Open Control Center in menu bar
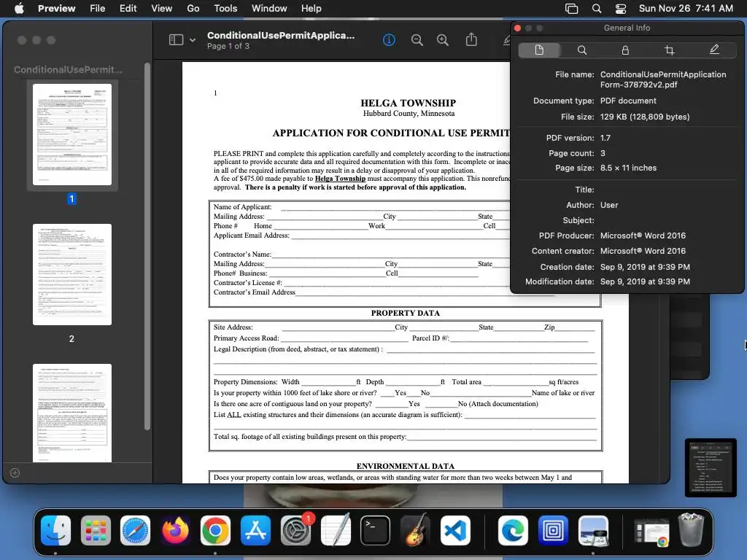747x560 pixels. (x=621, y=8)
